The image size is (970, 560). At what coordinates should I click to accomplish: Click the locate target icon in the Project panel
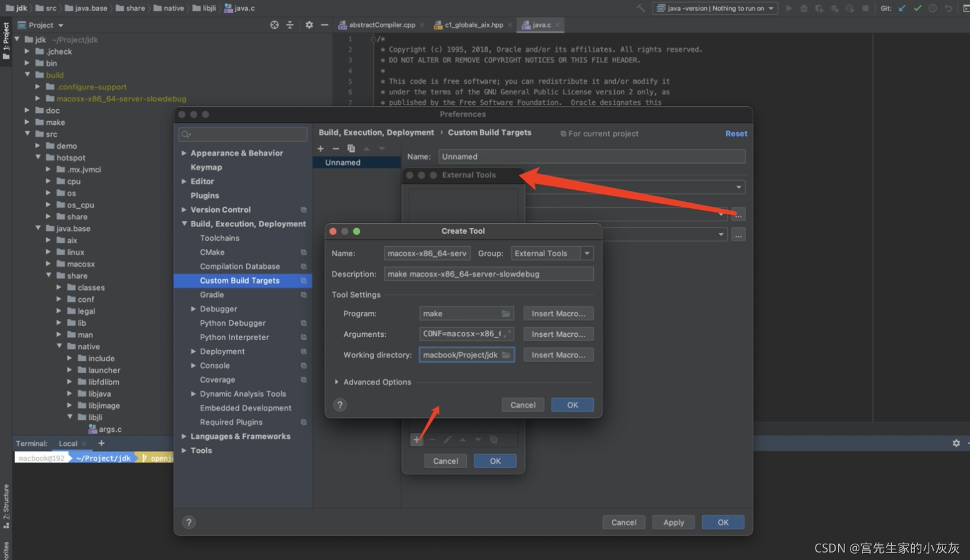click(x=274, y=25)
